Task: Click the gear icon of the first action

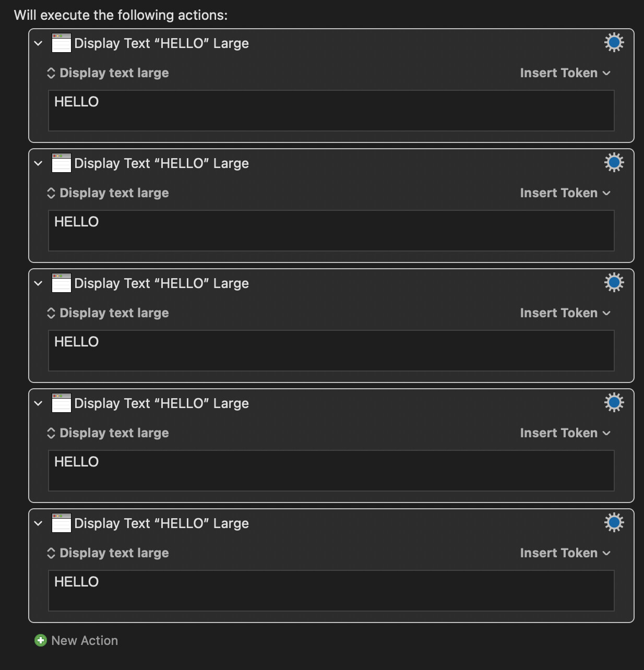Action: tap(614, 42)
